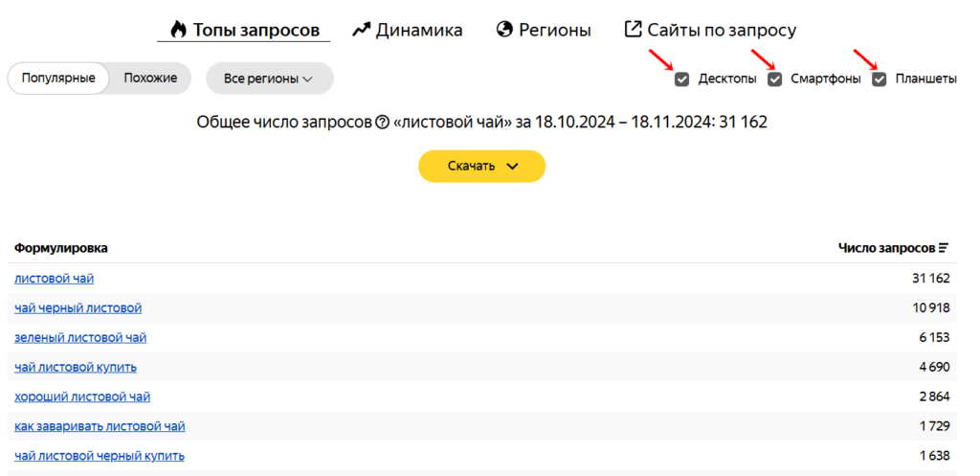Expand the yellow Скачать download menu
Viewport: 980px width, 476px height.
482,167
